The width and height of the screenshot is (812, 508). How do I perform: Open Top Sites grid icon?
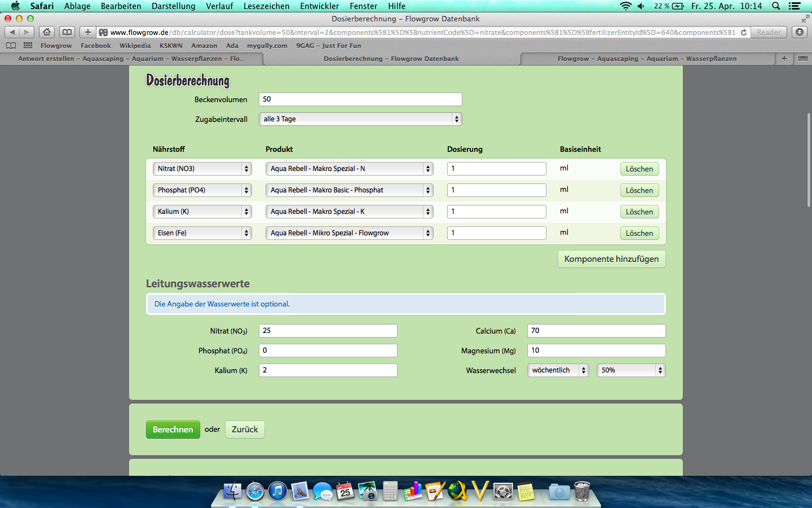[x=28, y=46]
